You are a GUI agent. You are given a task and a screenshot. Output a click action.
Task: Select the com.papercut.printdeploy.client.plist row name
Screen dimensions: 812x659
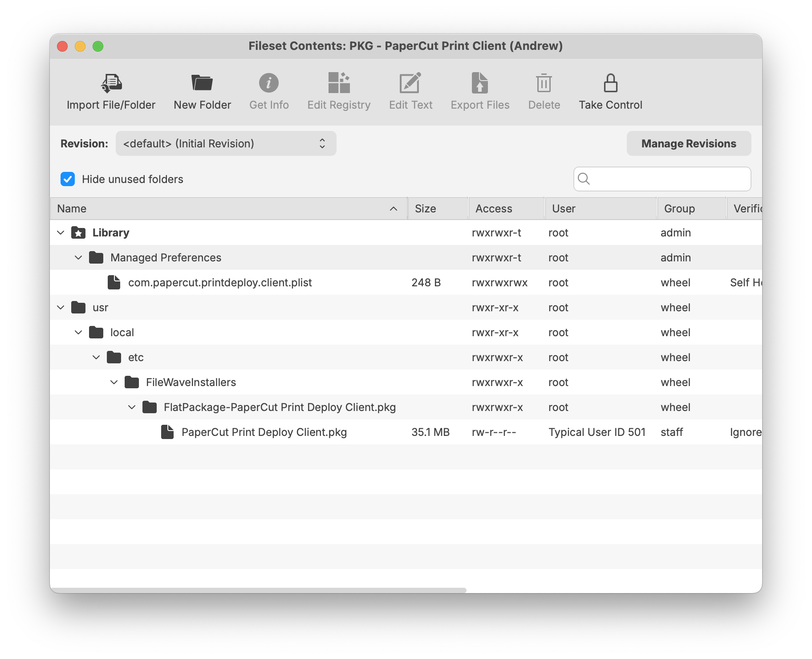coord(220,282)
